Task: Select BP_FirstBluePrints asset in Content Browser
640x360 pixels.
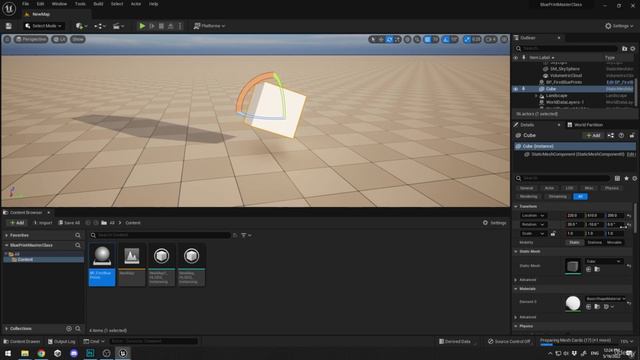Action: 102,264
